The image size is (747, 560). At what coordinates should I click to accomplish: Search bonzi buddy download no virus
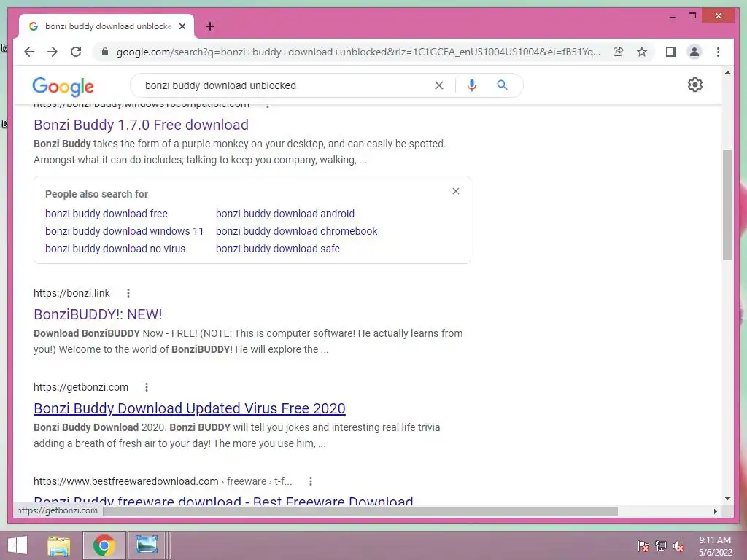[115, 249]
